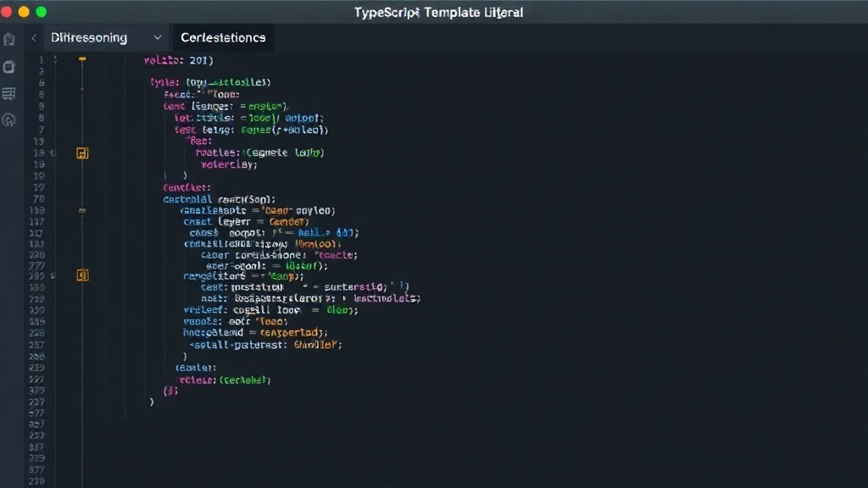Click line number 70 in gutter

[x=39, y=198]
